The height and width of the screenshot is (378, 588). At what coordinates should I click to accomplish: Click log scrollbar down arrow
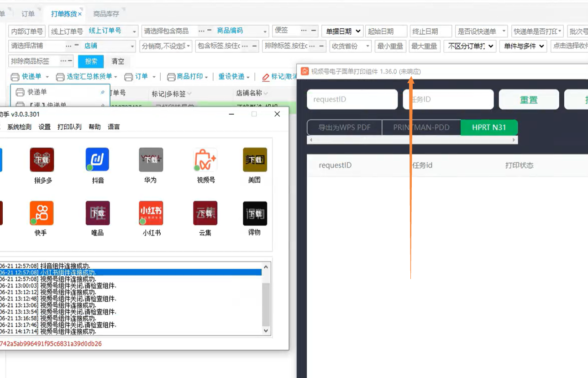pyautogui.click(x=267, y=331)
